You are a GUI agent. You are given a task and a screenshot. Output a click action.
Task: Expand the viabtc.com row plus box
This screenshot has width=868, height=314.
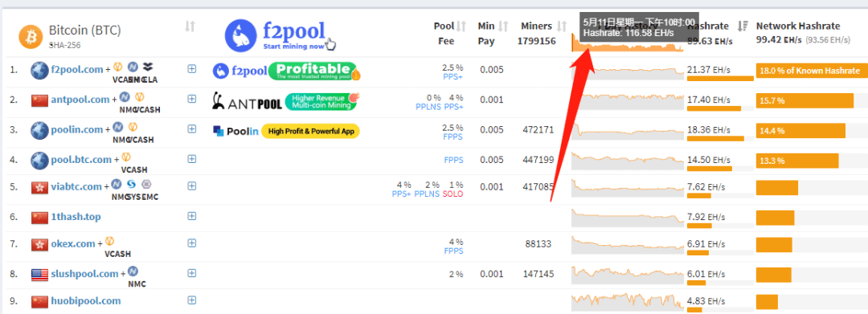click(192, 186)
